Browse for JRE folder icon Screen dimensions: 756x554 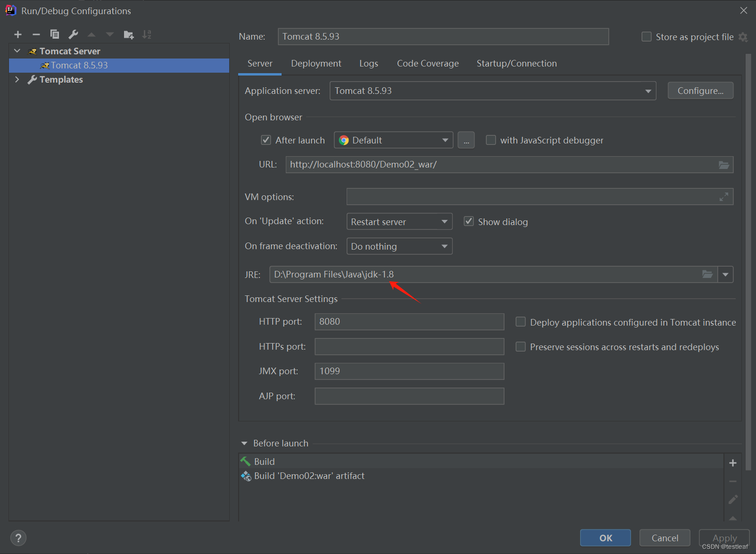pos(707,274)
